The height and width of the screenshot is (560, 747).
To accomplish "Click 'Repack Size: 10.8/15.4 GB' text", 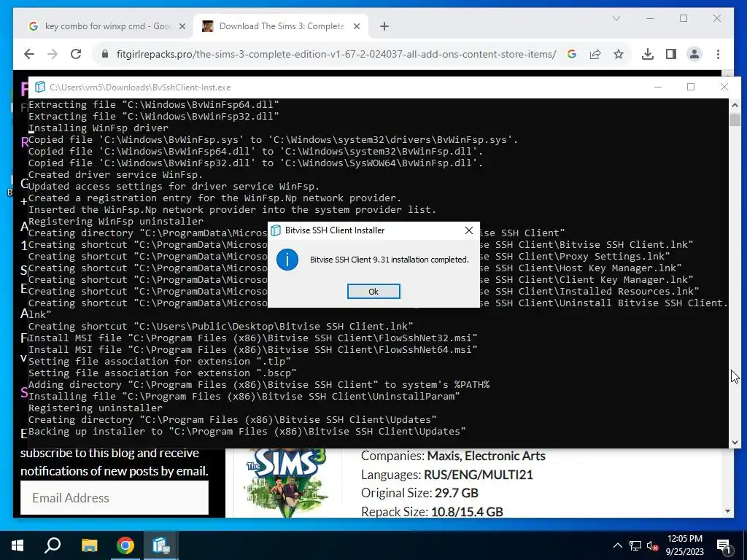I will pos(432,512).
